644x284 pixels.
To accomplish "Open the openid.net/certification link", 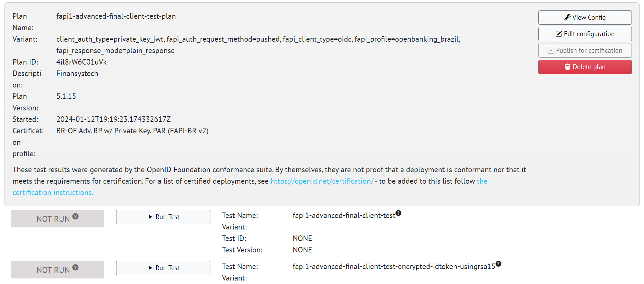I will pos(322,181).
